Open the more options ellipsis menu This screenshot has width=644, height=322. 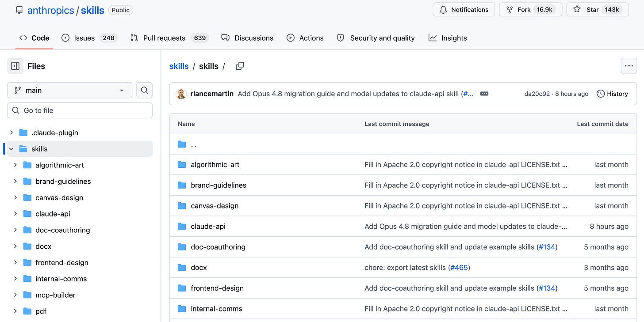(x=629, y=66)
